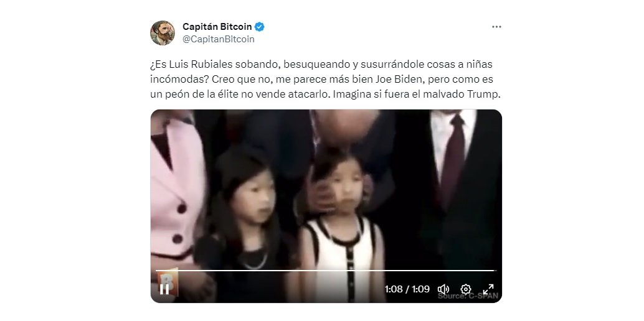Click the Source: C-SPAN caption
This screenshot has width=644, height=321.
468,296
